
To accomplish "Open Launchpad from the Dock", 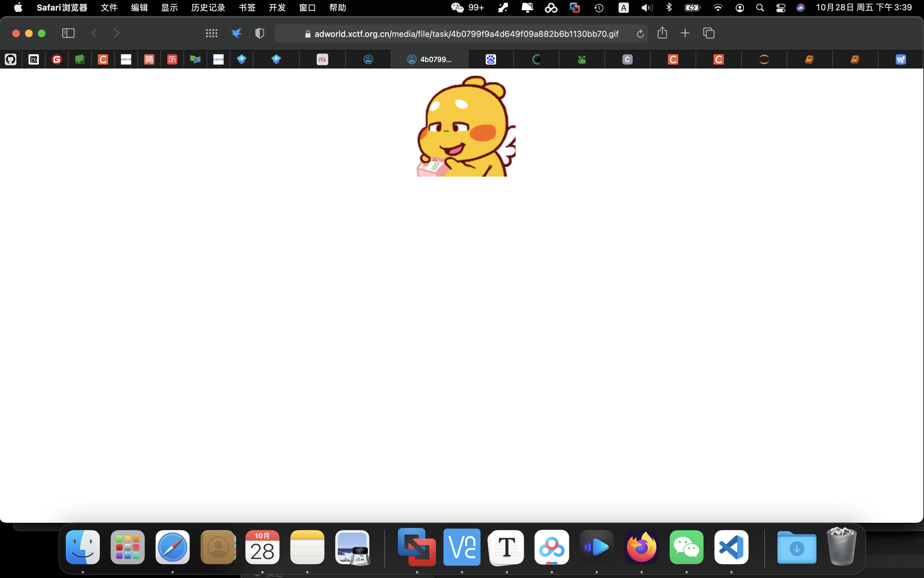I will 127,547.
